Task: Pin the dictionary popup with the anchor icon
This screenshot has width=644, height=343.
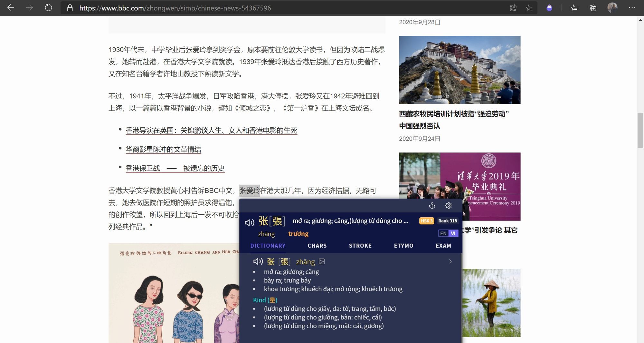Action: [x=432, y=206]
